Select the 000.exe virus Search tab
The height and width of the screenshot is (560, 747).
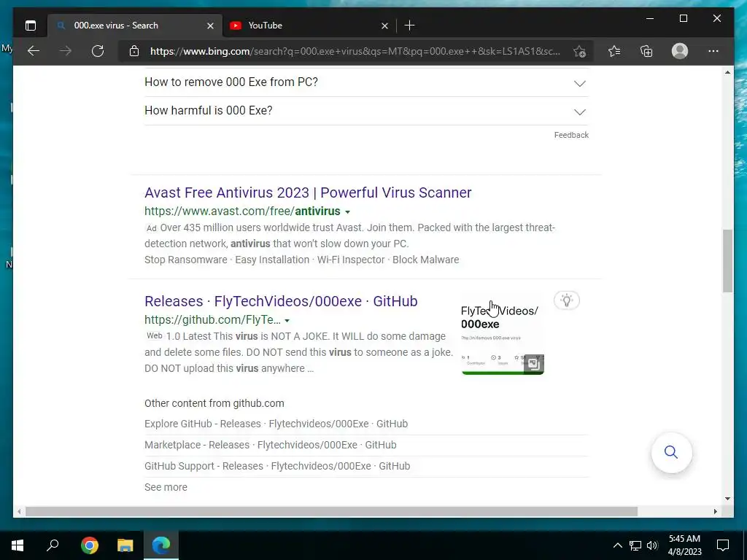pyautogui.click(x=135, y=26)
